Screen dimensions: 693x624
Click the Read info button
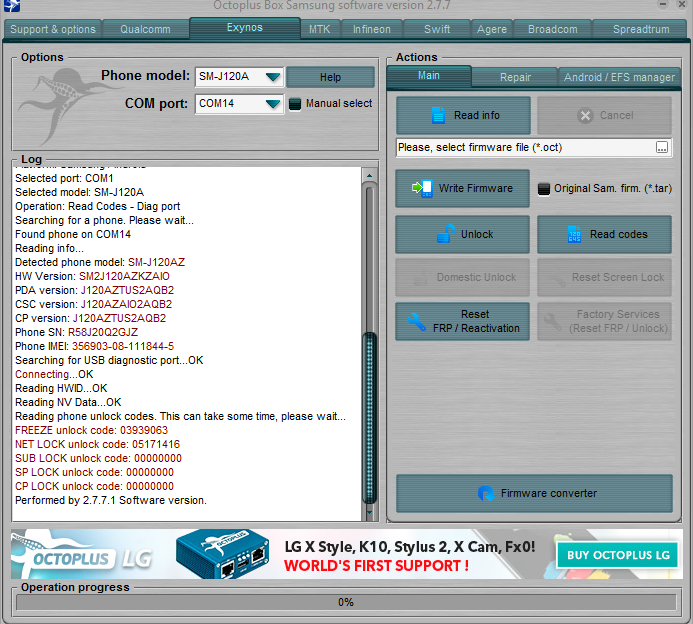463,115
